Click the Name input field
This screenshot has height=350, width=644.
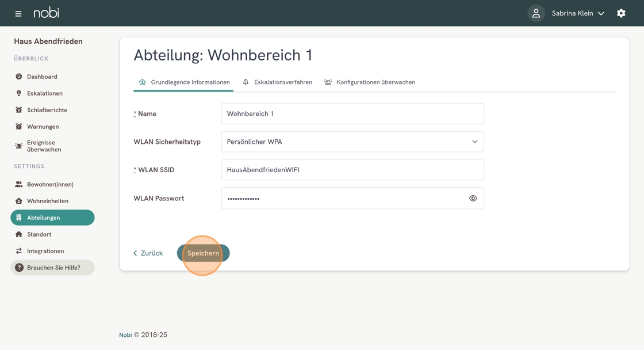point(352,113)
